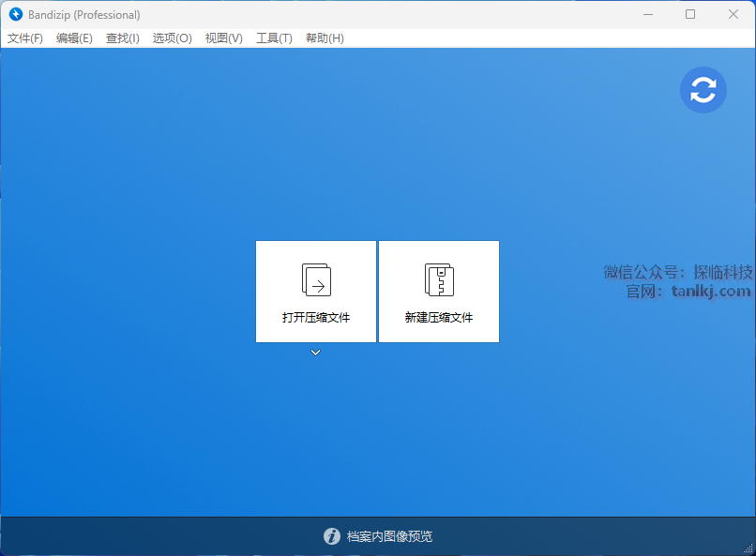Click the 档案内图像预览 text
Screen dimensions: 756x556
pos(389,536)
